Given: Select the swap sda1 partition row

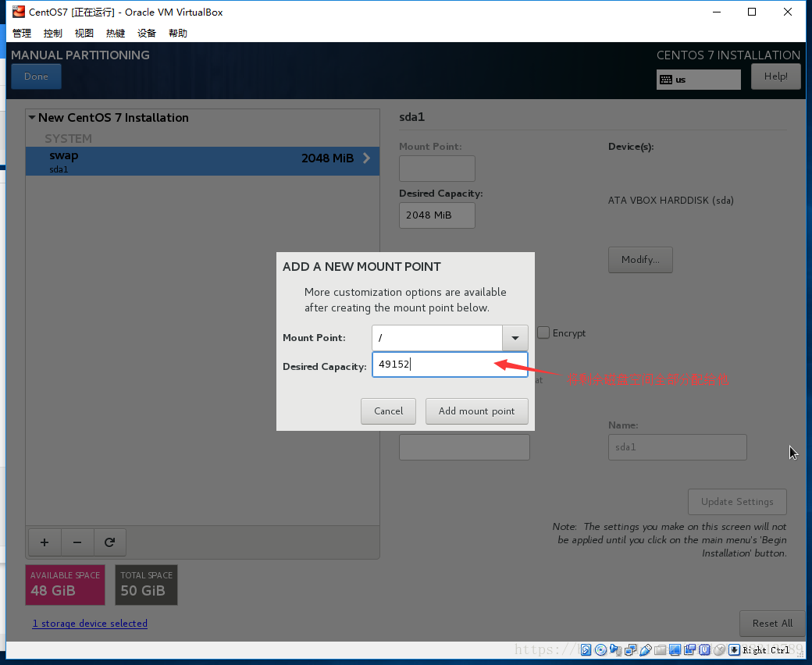Looking at the screenshot, I should (202, 161).
